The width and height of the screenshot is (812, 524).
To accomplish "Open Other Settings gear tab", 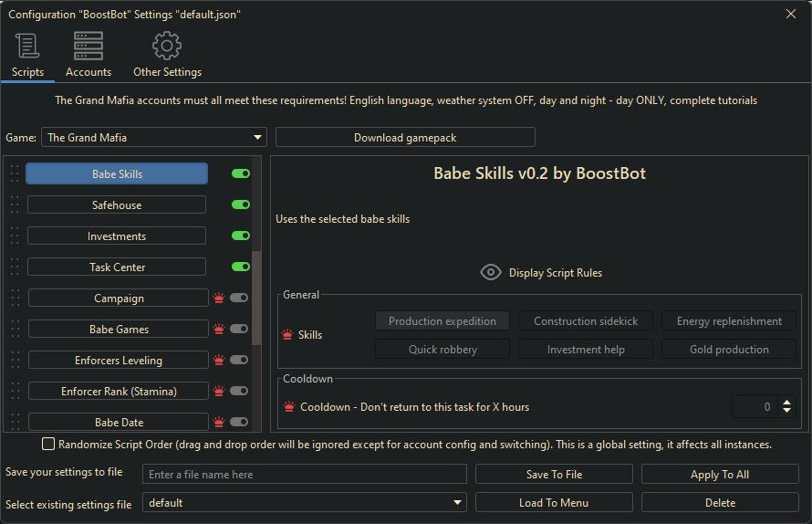I will tap(167, 47).
